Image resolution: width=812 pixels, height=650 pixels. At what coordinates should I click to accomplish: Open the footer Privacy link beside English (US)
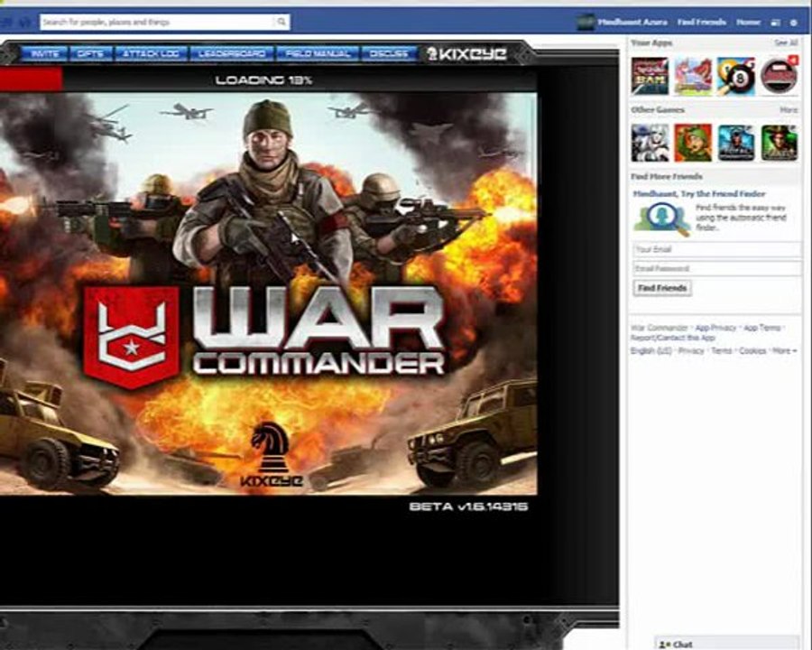click(691, 351)
